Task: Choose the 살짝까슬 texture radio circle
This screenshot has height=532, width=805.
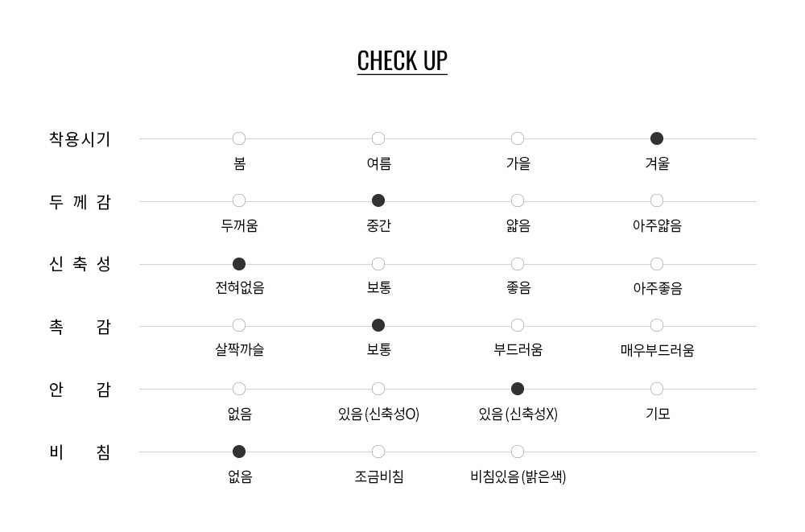Action: pyautogui.click(x=239, y=325)
